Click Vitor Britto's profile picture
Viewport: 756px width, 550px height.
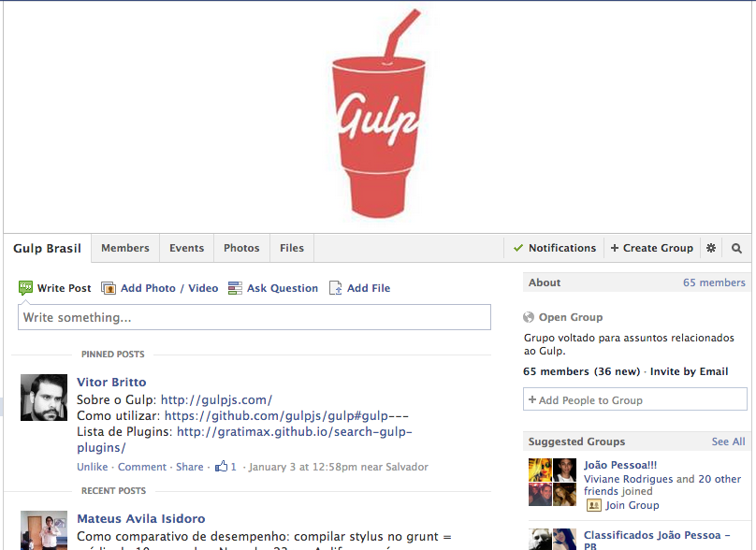(44, 398)
